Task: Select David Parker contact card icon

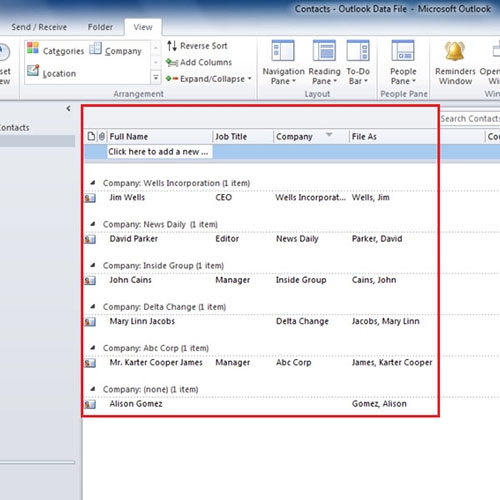Action: click(90, 239)
